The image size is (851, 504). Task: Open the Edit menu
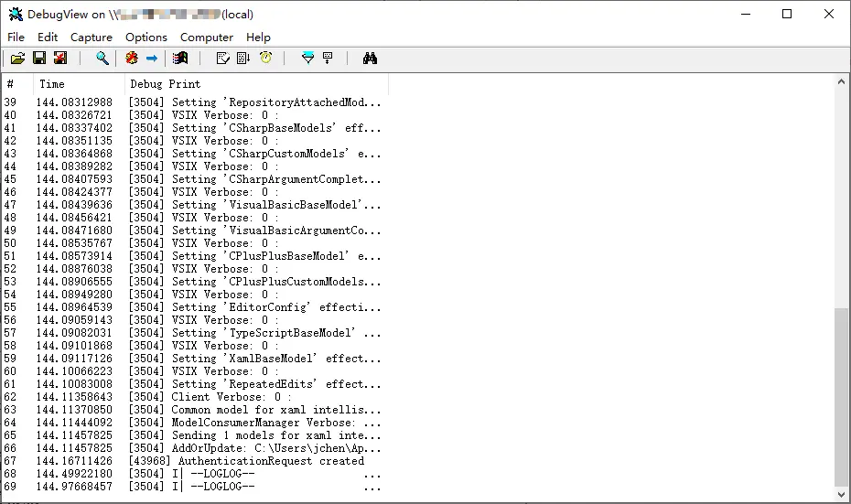48,37
